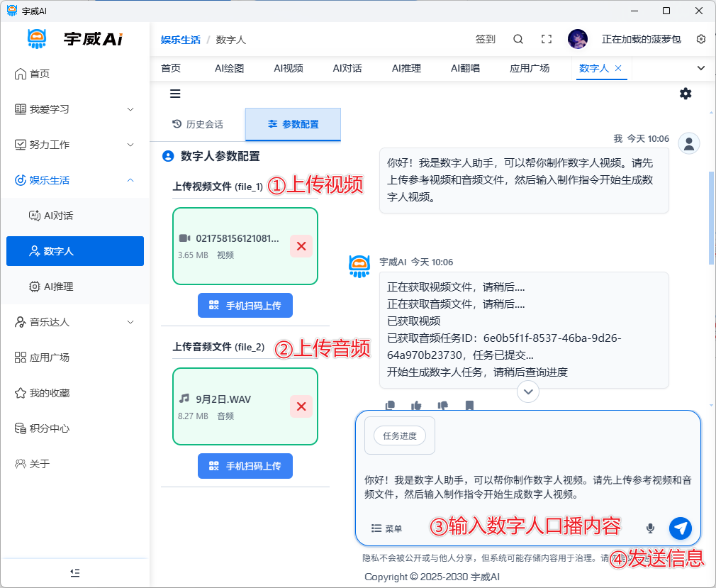The width and height of the screenshot is (716, 588).
Task: Click 手机扫码上传 under video file
Action: 245,306
